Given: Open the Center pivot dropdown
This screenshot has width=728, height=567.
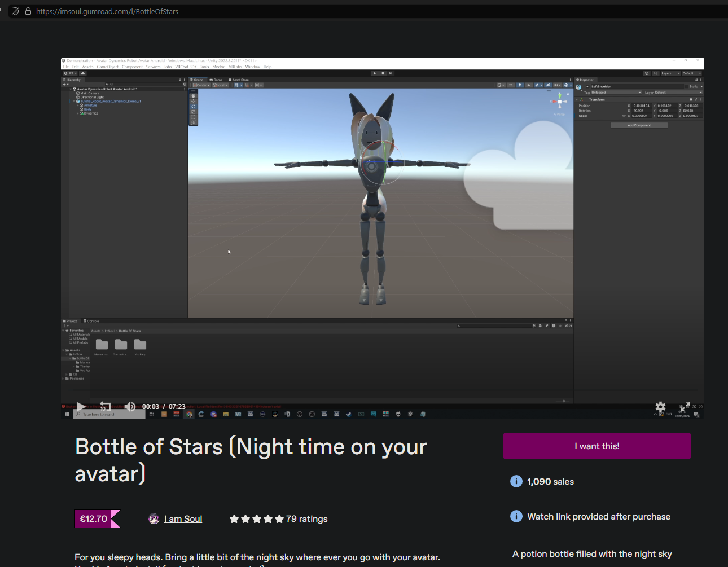Looking at the screenshot, I should [200, 85].
